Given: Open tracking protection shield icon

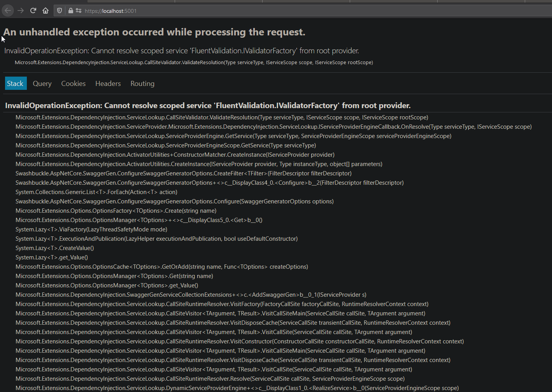Looking at the screenshot, I should 60,11.
